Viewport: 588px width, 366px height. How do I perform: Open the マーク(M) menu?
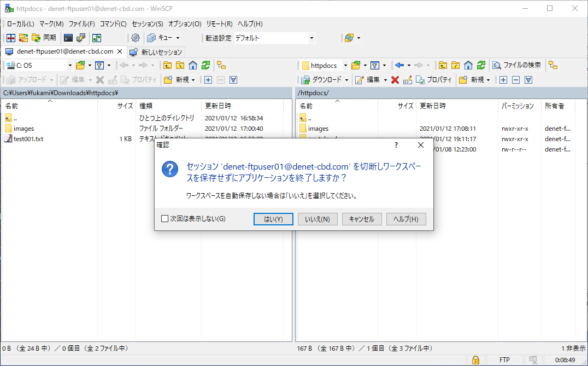point(51,24)
